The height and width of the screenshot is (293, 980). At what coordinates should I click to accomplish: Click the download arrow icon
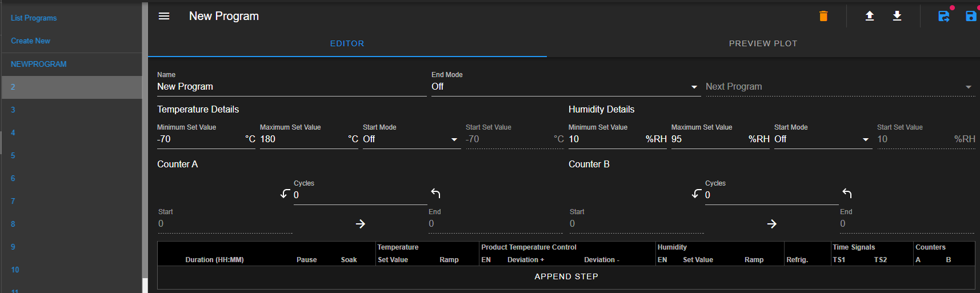[897, 16]
